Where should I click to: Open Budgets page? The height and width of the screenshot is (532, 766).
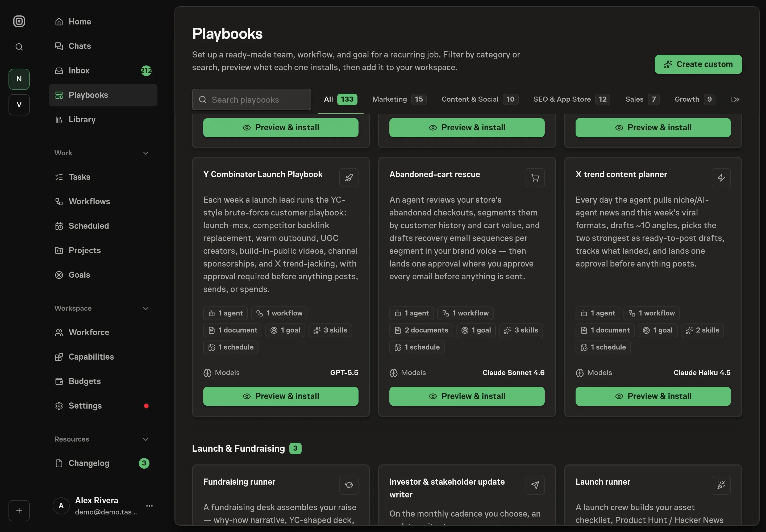103,381
